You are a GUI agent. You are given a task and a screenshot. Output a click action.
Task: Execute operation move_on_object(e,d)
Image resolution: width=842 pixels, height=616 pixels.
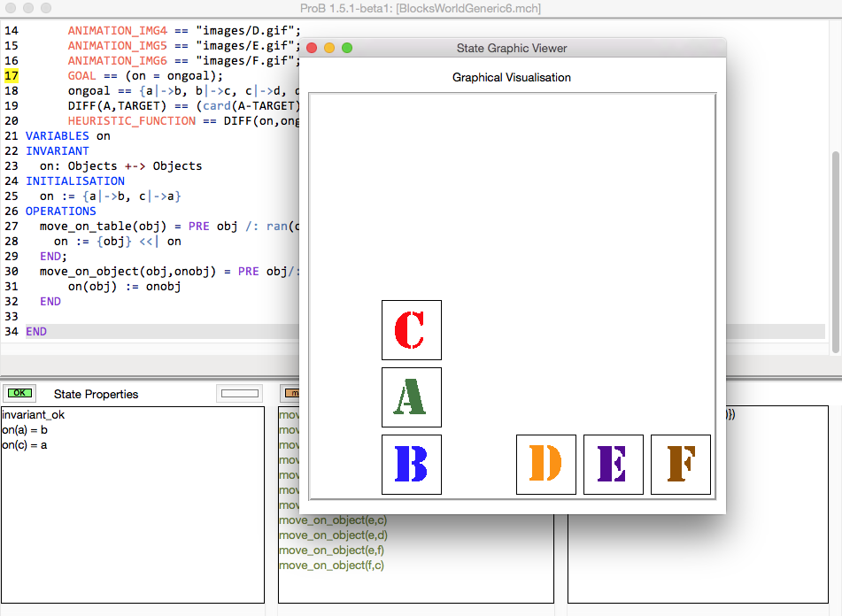click(333, 535)
